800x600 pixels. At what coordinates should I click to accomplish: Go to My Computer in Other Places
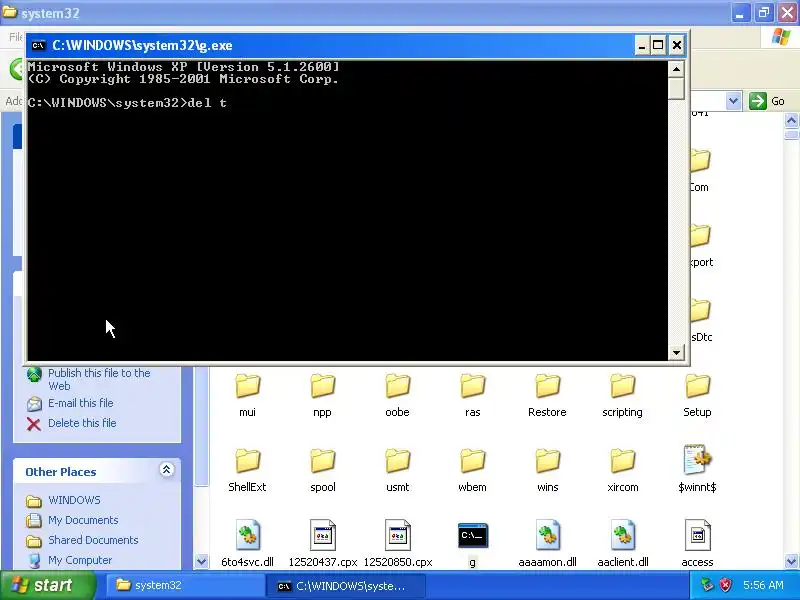tap(80, 560)
